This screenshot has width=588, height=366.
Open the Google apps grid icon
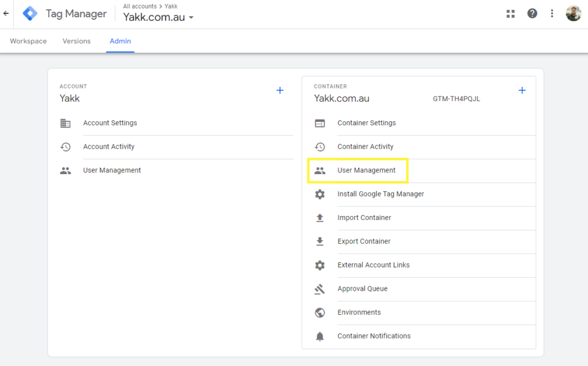[x=510, y=14]
